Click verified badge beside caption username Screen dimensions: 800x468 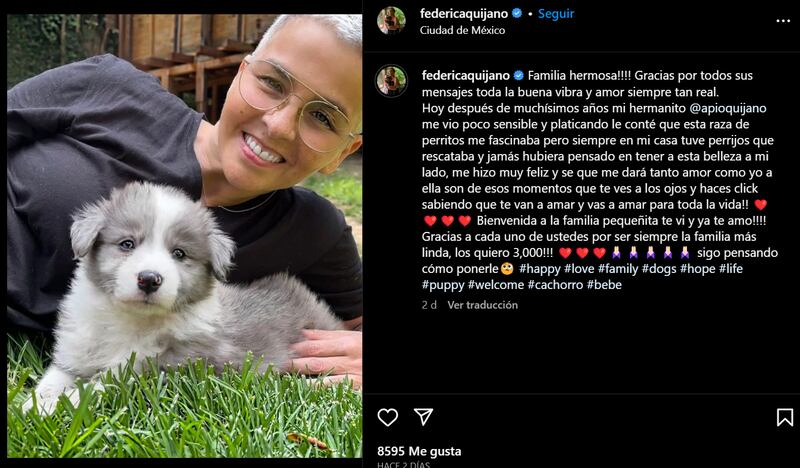(x=519, y=76)
